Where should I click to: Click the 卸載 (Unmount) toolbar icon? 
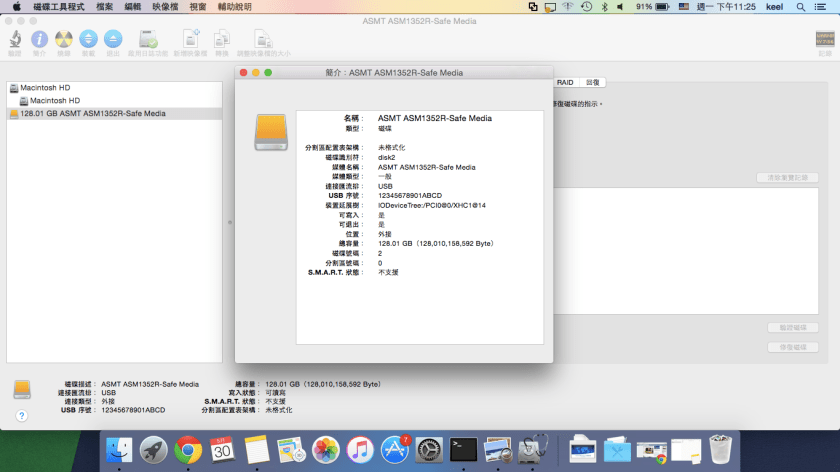[88, 40]
